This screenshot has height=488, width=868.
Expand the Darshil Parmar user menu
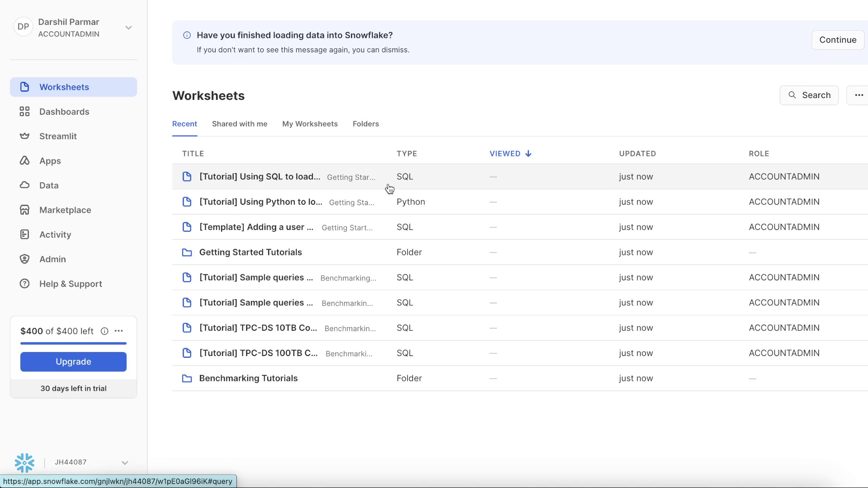128,28
